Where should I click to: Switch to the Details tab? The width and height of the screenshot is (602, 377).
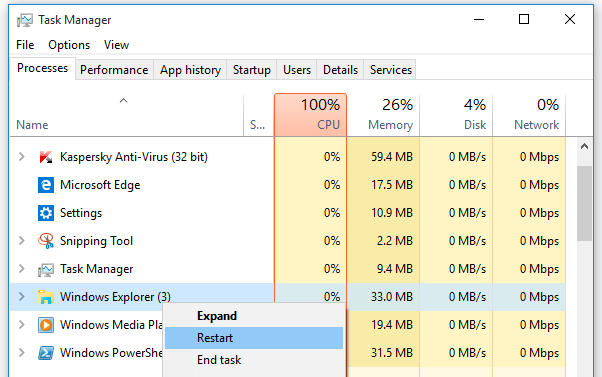[x=340, y=70]
